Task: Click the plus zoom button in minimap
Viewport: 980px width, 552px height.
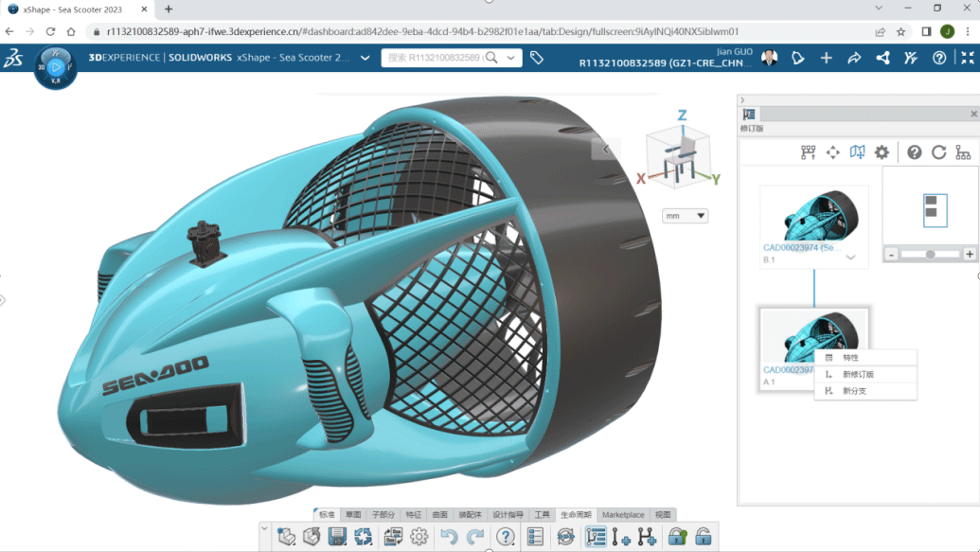Action: coord(969,254)
